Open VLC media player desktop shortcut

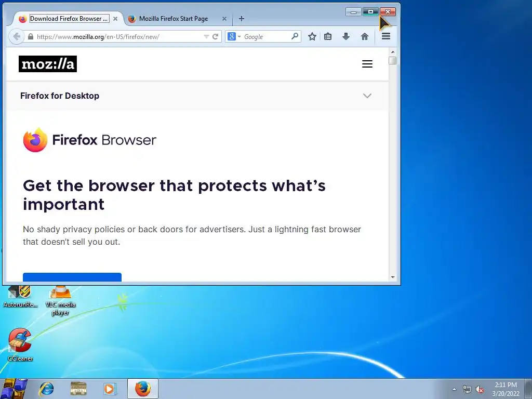click(60, 301)
